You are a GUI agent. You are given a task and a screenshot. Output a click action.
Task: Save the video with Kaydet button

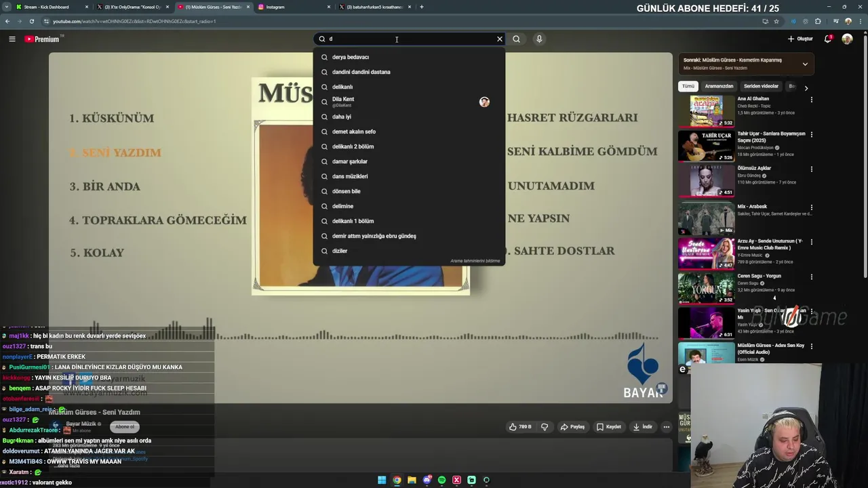pyautogui.click(x=609, y=427)
